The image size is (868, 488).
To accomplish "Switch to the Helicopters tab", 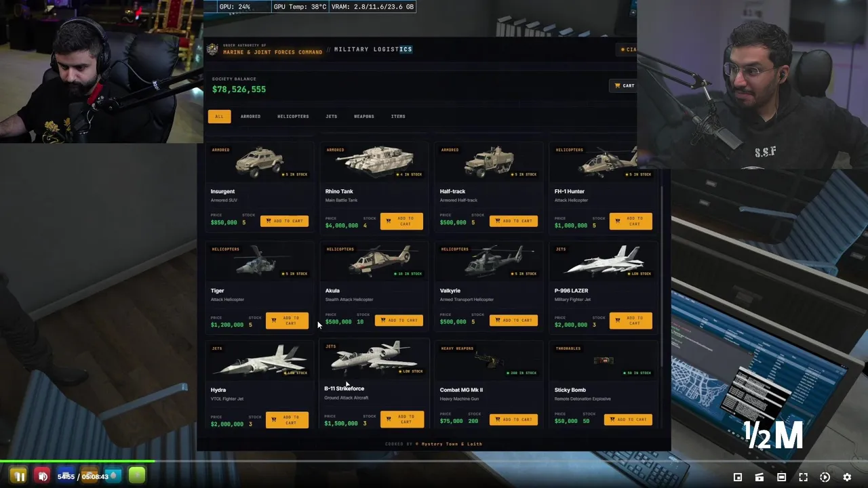I will tap(293, 117).
